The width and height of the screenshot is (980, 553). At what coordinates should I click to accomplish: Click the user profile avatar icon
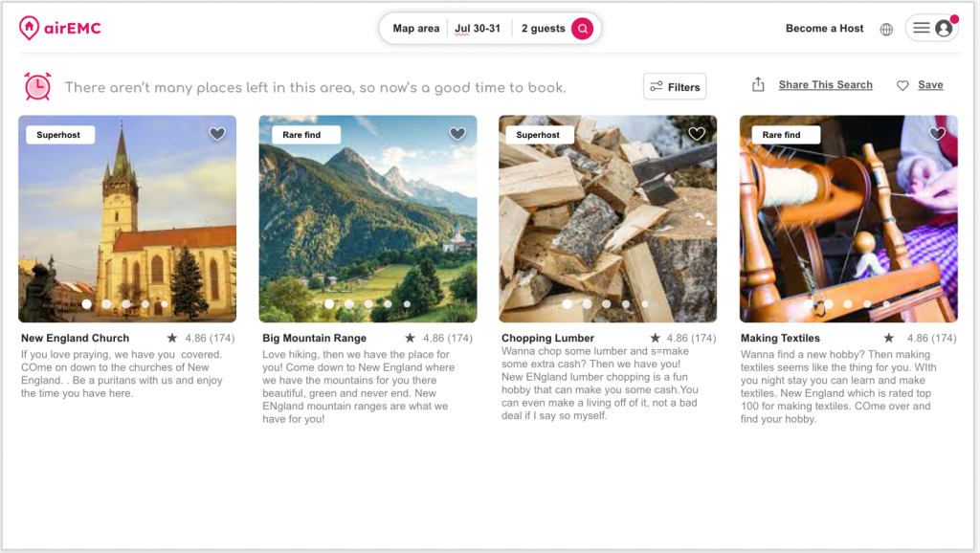[x=944, y=29]
